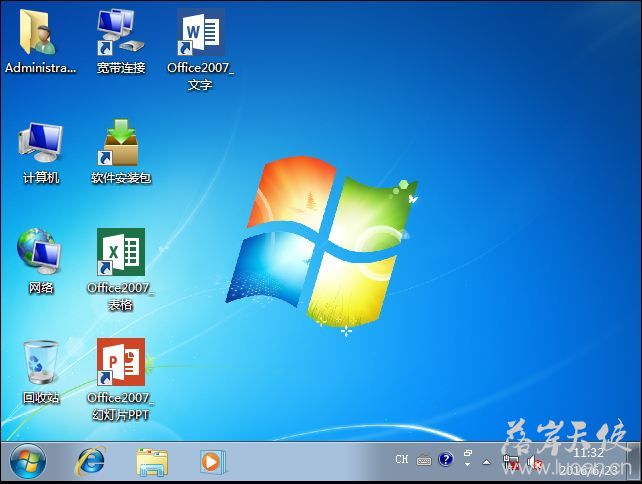This screenshot has height=484, width=642.
Task: Select the 回收站 Recycle Bin icon
Action: click(x=41, y=372)
